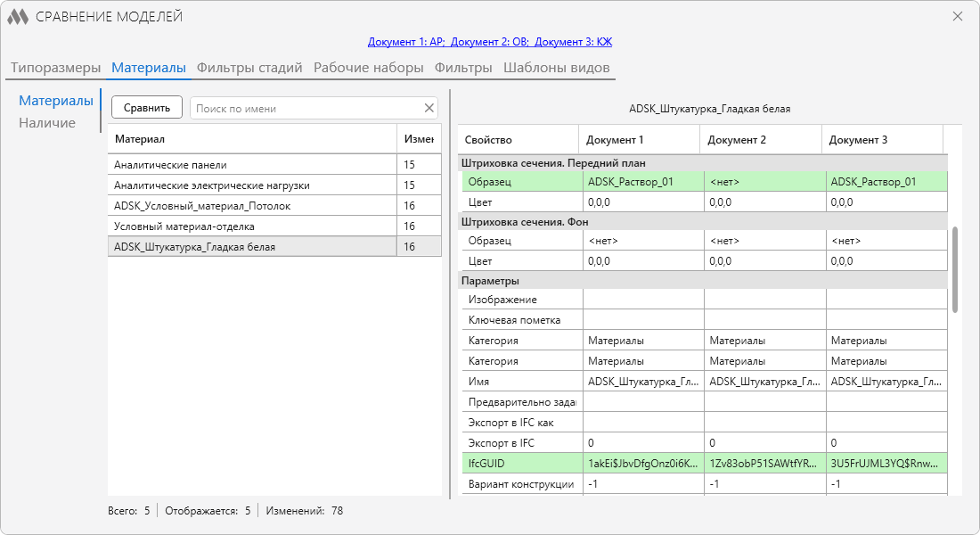This screenshot has width=980, height=535.
Task: Sort by the Материал column header
Action: (252, 139)
